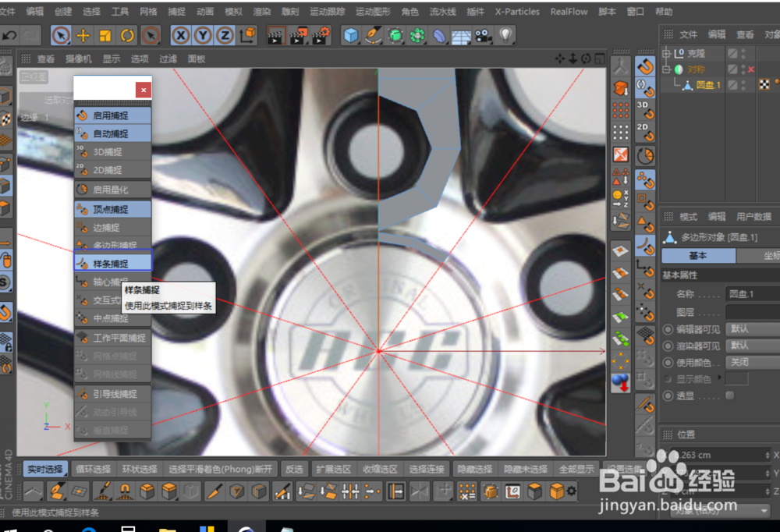Click 实时选择 selection button
Image resolution: width=780 pixels, height=532 pixels.
point(44,470)
